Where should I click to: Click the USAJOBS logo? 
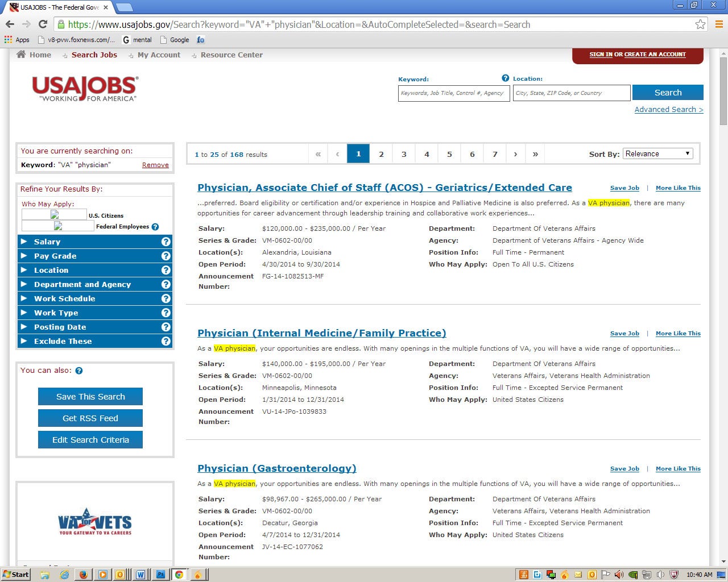coord(85,89)
